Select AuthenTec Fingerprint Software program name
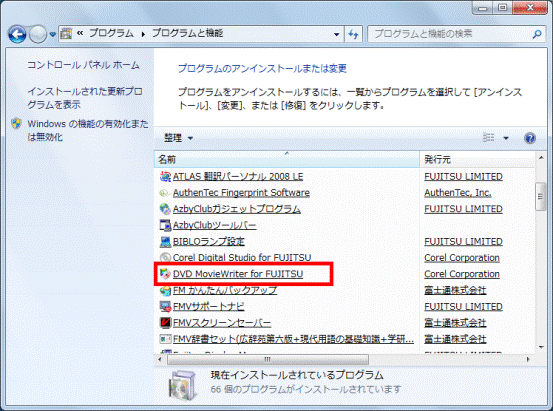Image resolution: width=553 pixels, height=411 pixels. point(241,193)
